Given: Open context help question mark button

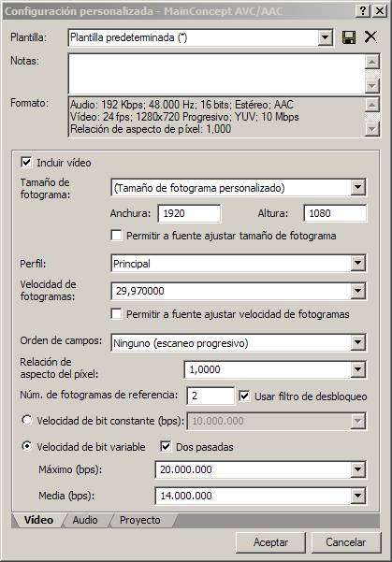Looking at the screenshot, I should pos(363,10).
